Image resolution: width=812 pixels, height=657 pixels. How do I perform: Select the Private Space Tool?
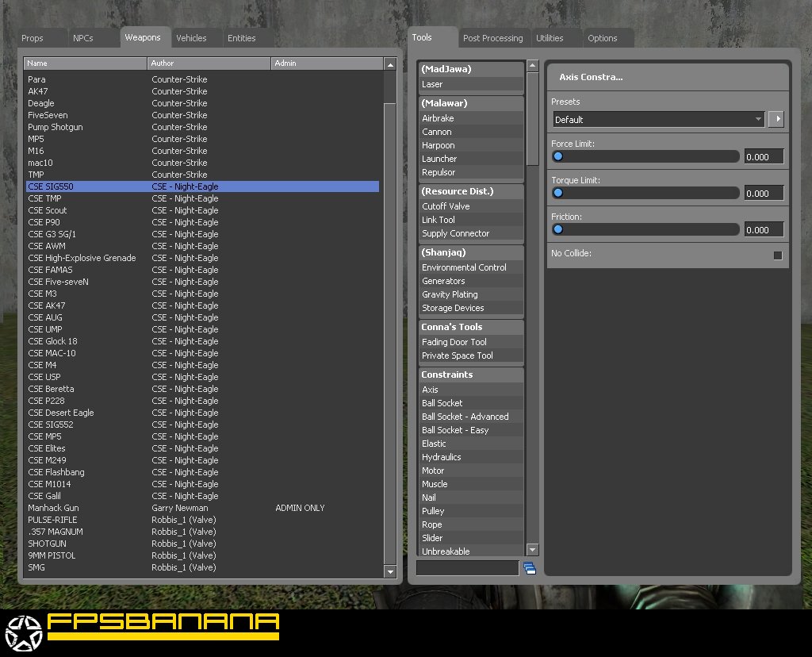point(471,355)
